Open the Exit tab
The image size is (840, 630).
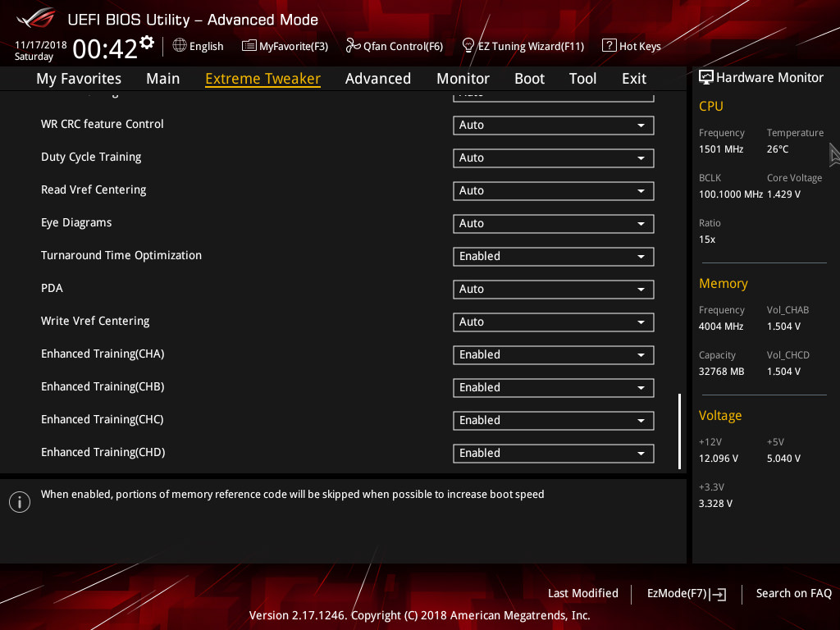click(x=634, y=79)
